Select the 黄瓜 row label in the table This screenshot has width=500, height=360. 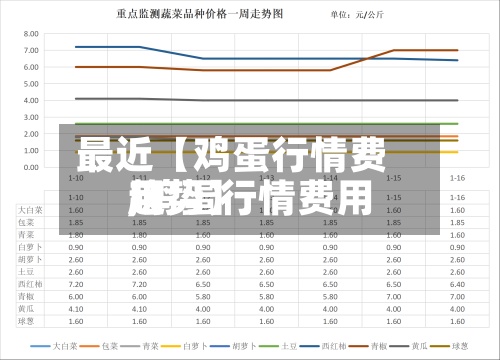26,309
